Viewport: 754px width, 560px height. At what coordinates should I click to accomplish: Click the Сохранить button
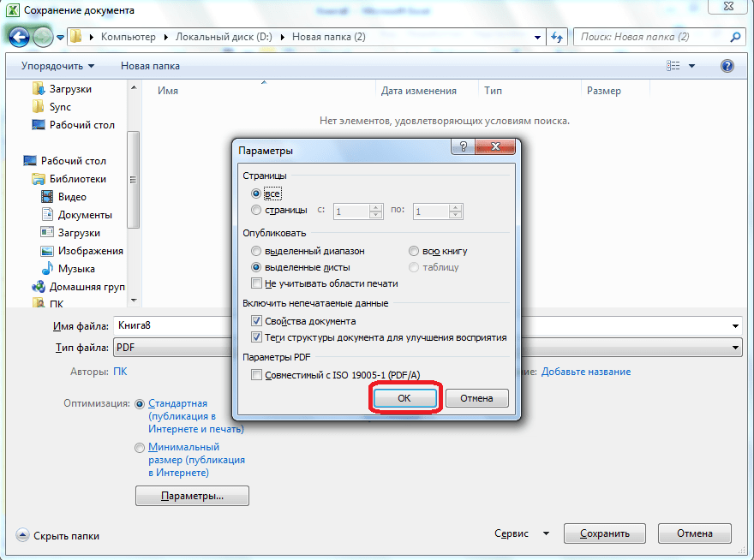(605, 533)
